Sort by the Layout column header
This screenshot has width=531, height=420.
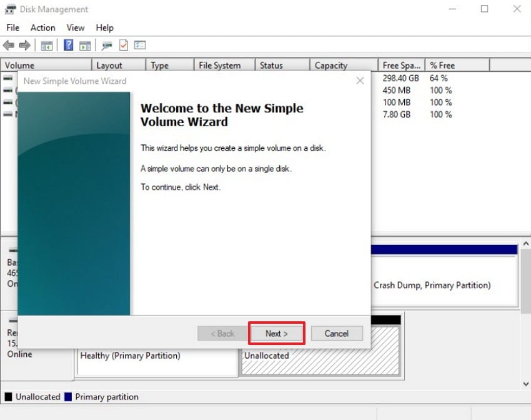pos(119,65)
